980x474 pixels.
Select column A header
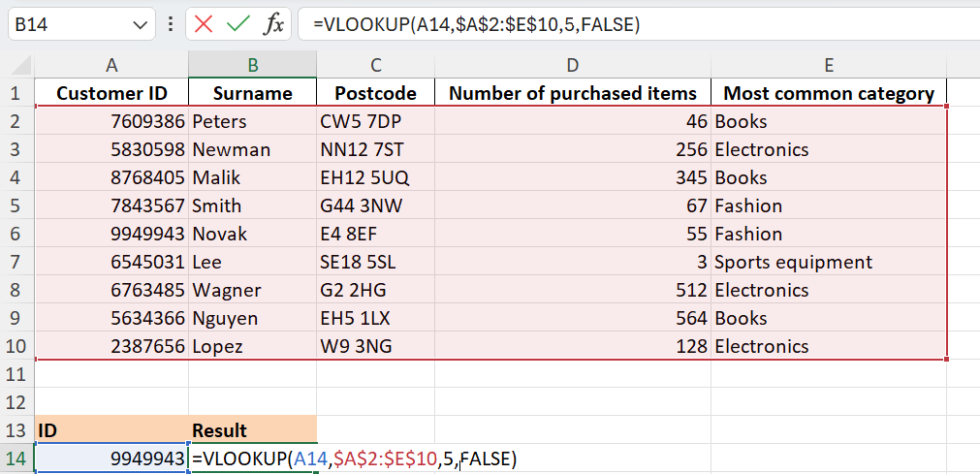click(x=111, y=65)
